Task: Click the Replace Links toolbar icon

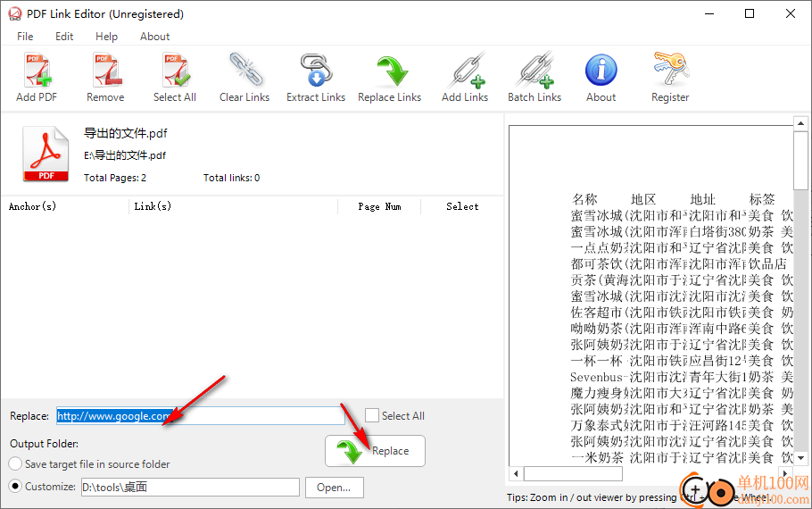Action: (x=391, y=71)
